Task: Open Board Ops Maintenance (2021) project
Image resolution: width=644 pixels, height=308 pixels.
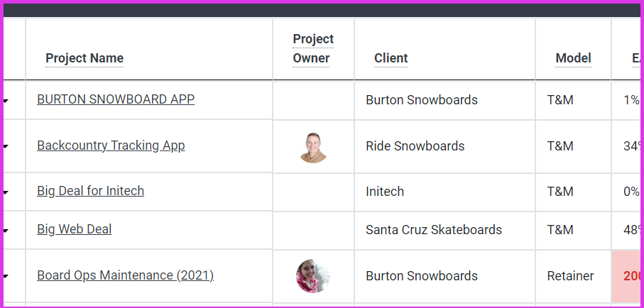Action: click(x=125, y=275)
